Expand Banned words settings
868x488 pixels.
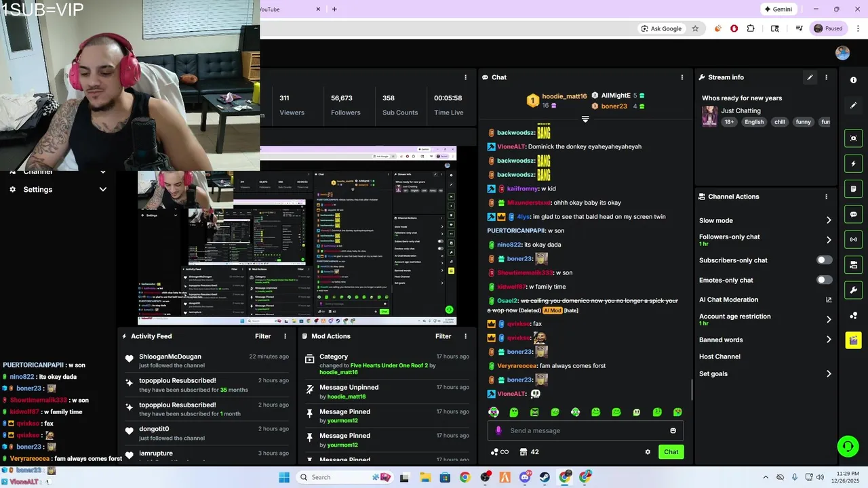tap(829, 340)
